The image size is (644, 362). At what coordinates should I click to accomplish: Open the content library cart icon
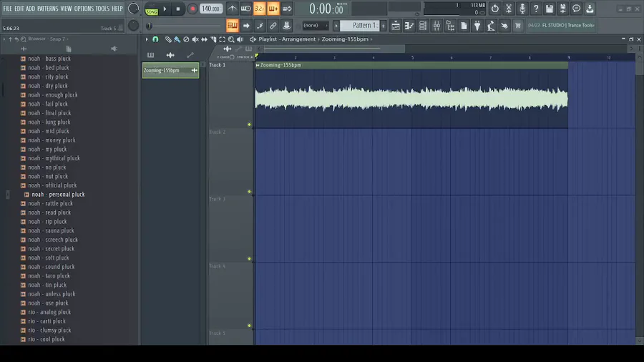(518, 26)
